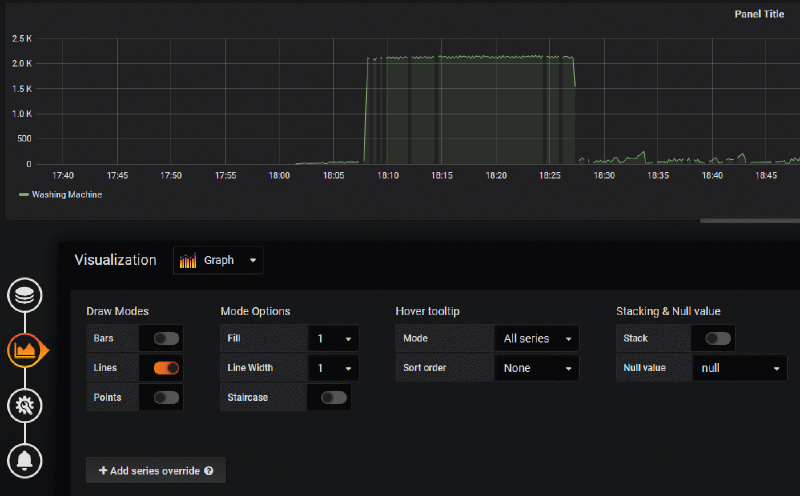Enable the Bars draw mode toggle
The width and height of the screenshot is (800, 496).
coord(166,338)
